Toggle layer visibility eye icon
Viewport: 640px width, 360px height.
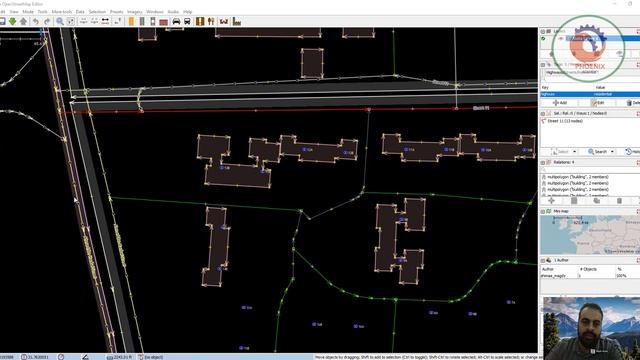click(x=561, y=38)
